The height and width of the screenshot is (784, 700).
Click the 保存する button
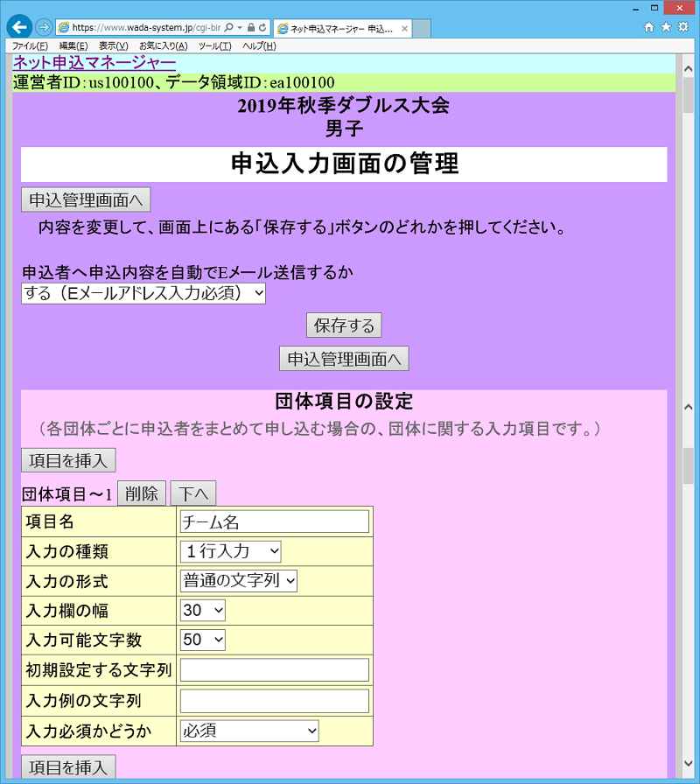tap(344, 325)
